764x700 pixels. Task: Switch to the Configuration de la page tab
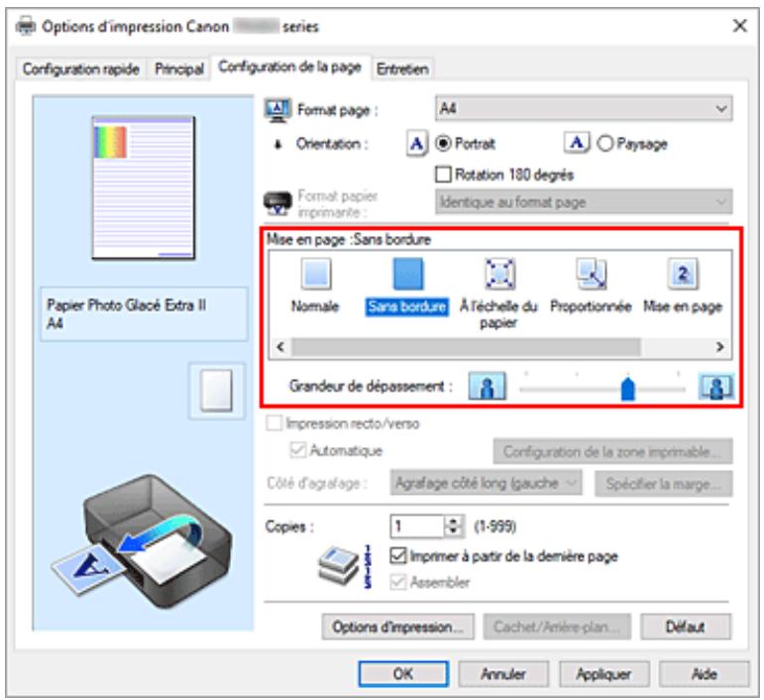tap(290, 66)
